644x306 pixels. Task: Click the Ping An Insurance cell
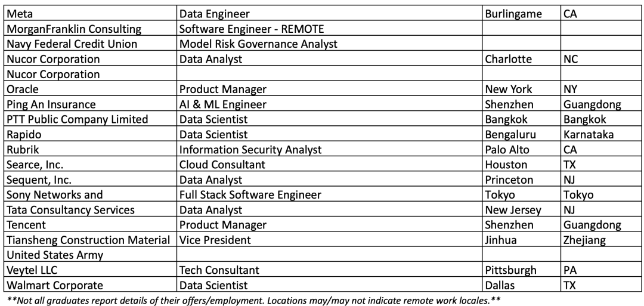(91, 104)
